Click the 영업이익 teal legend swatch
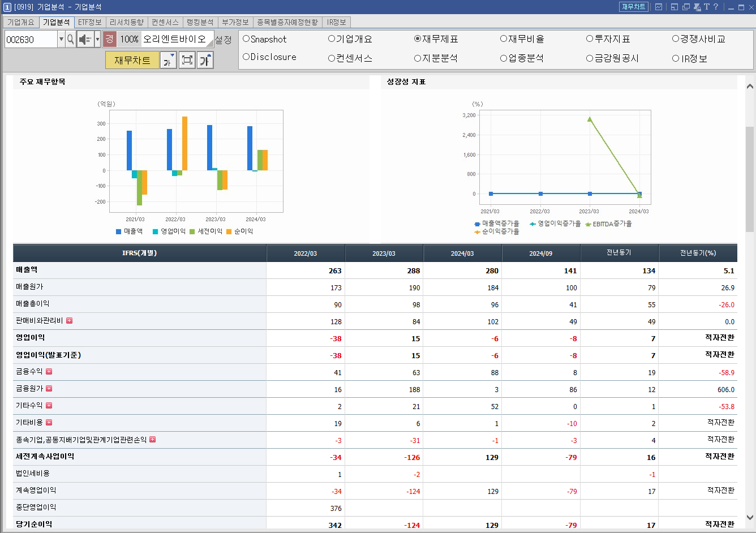The image size is (756, 533). [x=156, y=231]
